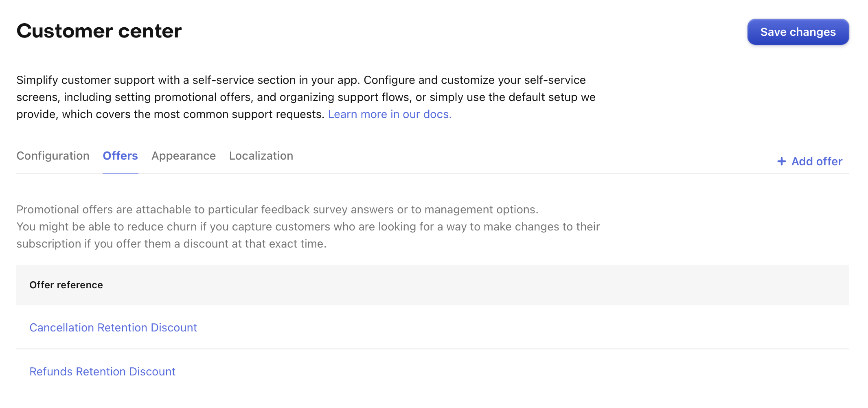Switch to the Configuration tab

coord(53,156)
